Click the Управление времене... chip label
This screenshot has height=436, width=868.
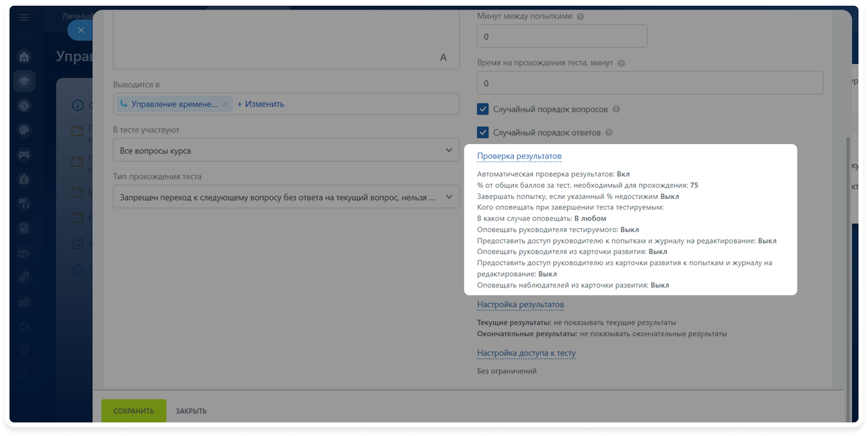(x=174, y=104)
